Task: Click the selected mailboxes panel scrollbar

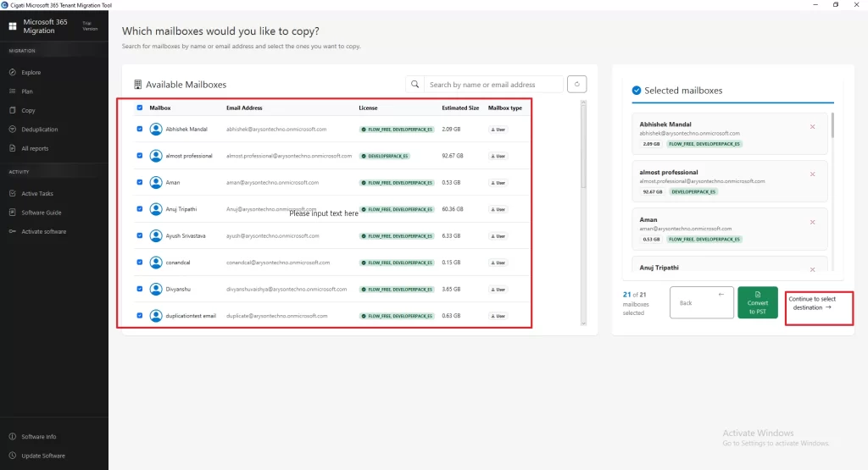Action: click(x=832, y=125)
